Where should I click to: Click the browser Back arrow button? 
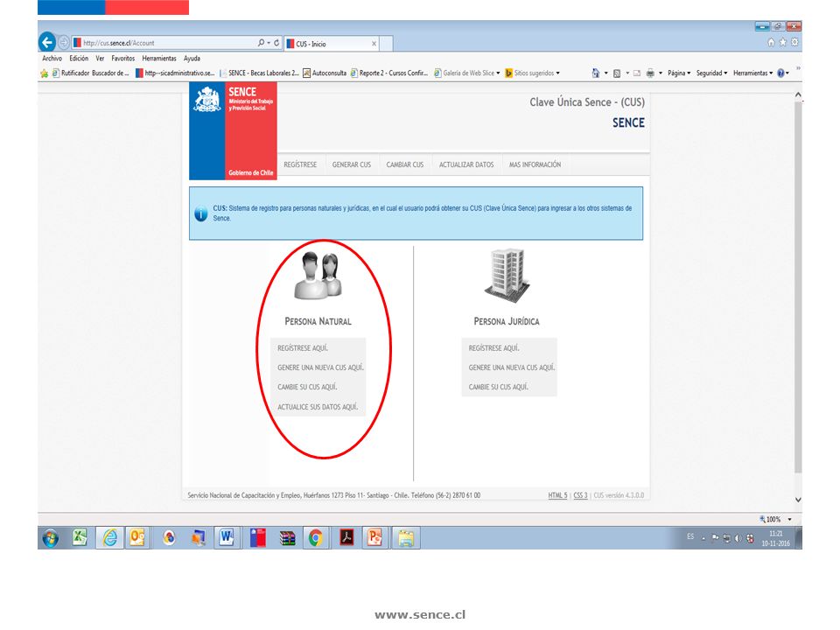coord(47,42)
